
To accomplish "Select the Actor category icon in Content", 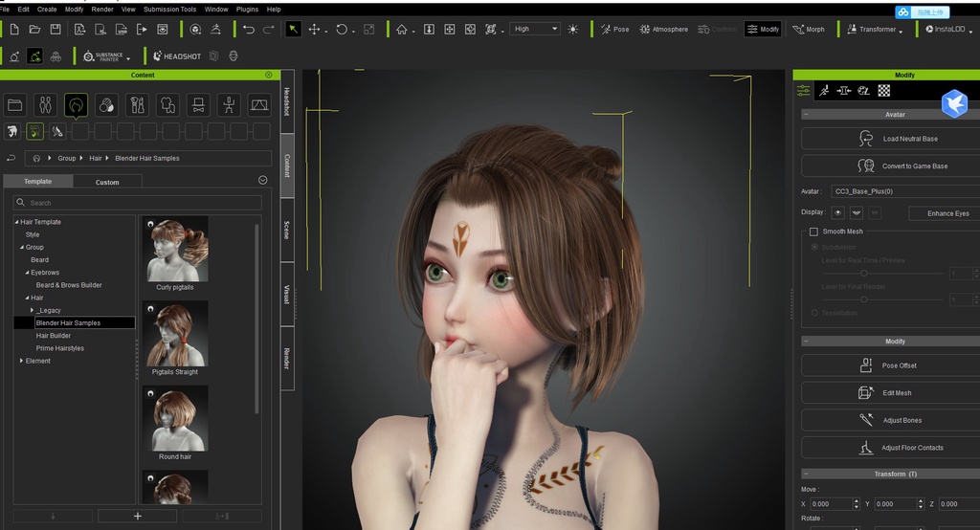I will point(46,104).
